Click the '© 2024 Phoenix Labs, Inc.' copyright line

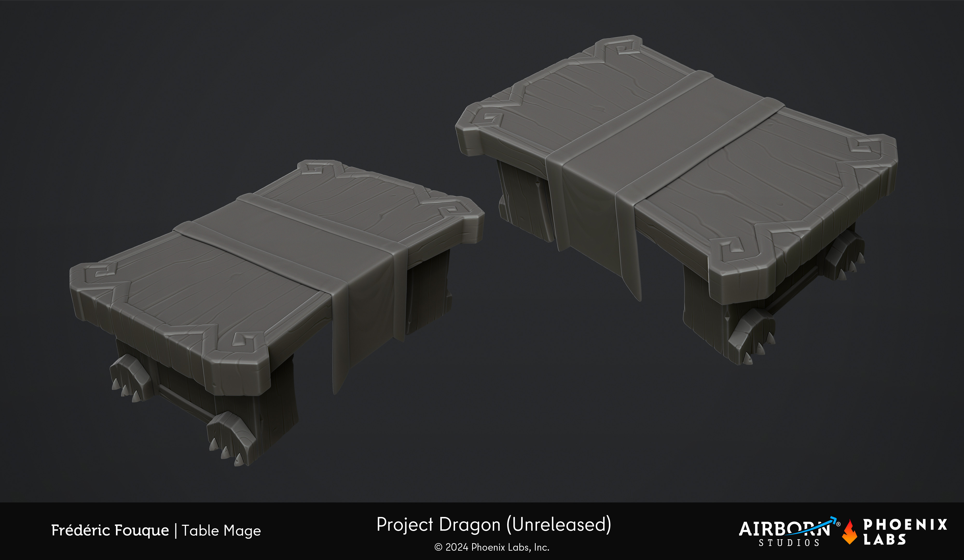(x=492, y=547)
